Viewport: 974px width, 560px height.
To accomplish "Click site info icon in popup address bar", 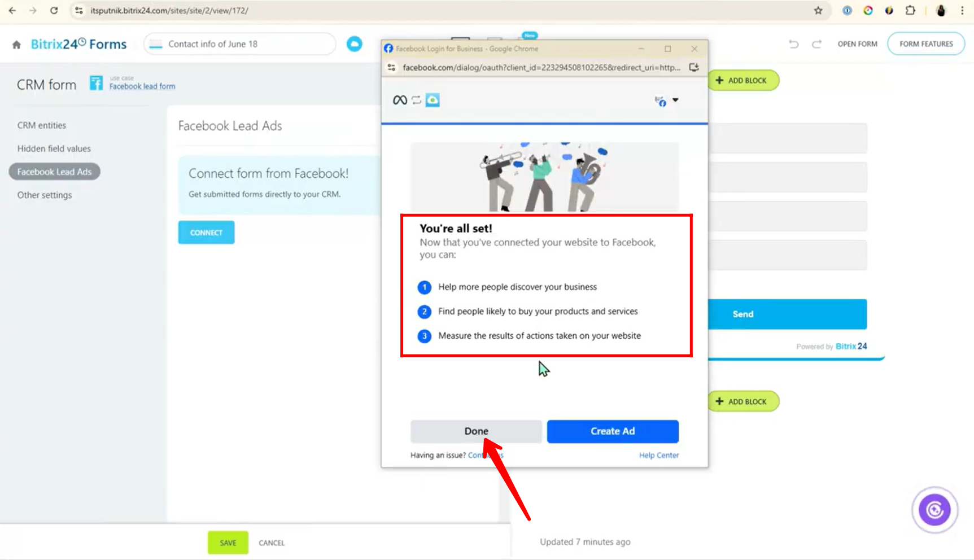I will [391, 68].
